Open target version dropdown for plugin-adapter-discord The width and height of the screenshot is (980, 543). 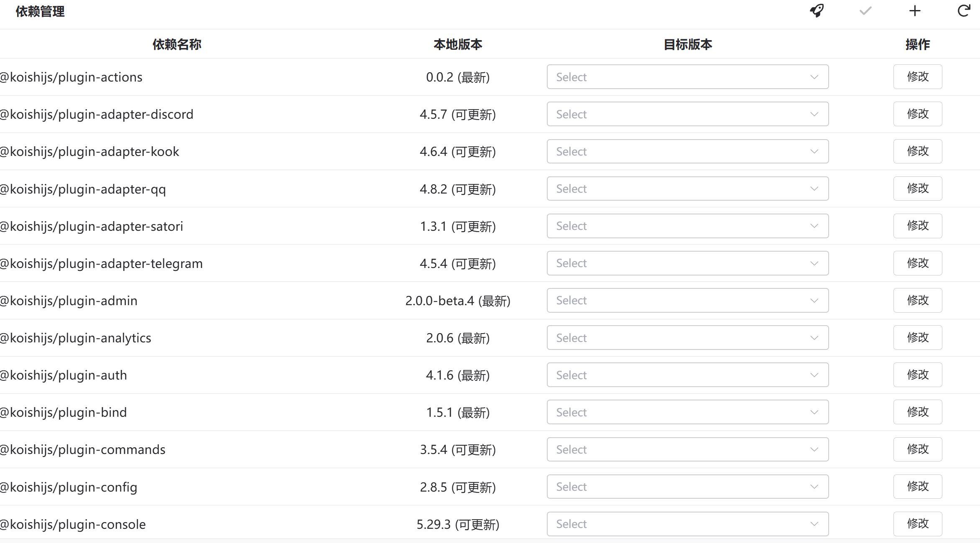click(688, 114)
